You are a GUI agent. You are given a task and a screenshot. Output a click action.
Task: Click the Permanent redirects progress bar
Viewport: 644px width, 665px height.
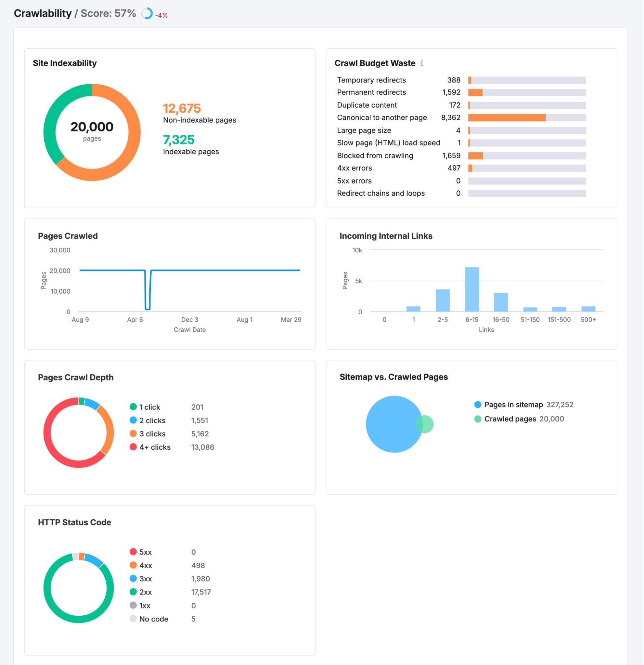(x=475, y=92)
